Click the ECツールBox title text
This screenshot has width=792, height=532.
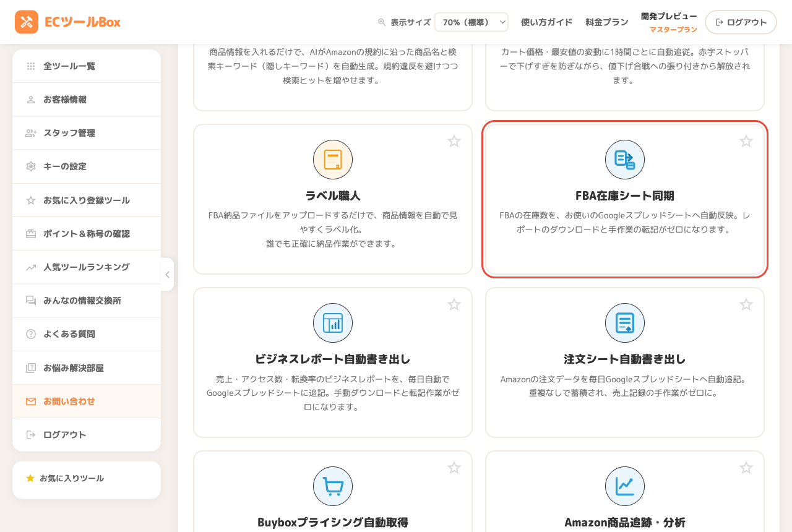tap(82, 22)
